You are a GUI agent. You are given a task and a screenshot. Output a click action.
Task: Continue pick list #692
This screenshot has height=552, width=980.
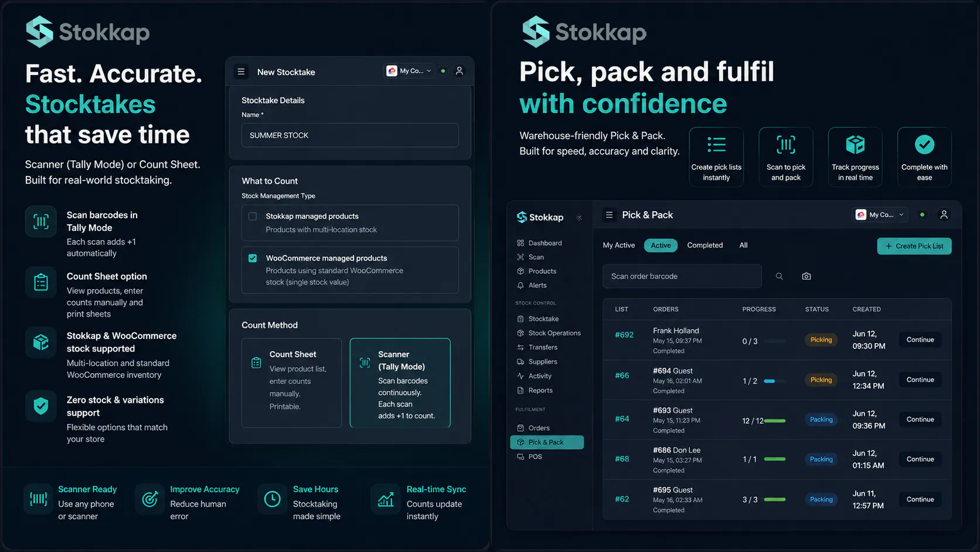920,340
